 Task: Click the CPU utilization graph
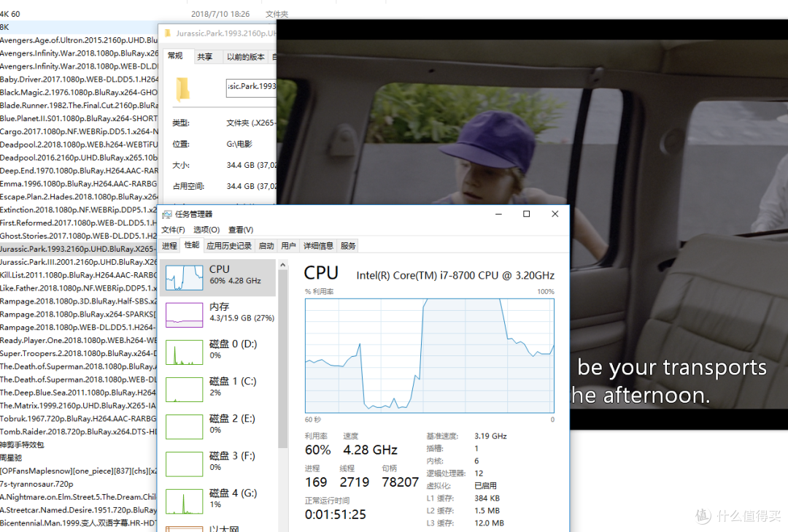tap(429, 356)
